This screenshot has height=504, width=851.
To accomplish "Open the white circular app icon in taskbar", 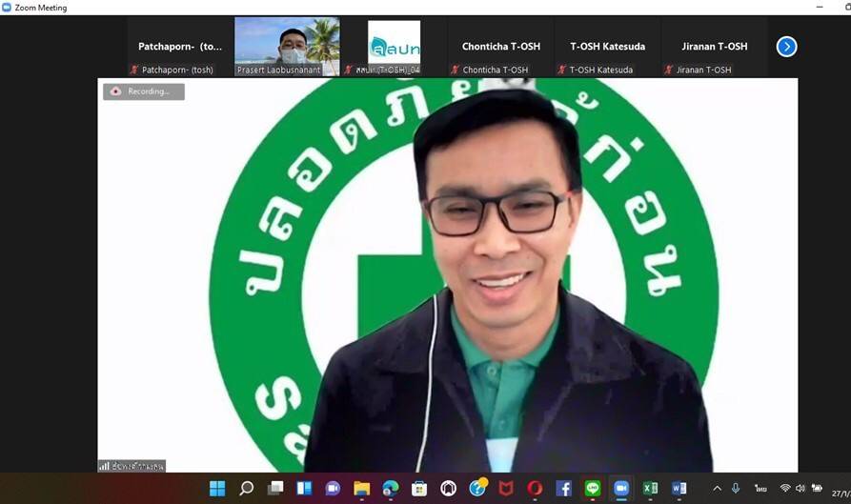I will pos(448,488).
